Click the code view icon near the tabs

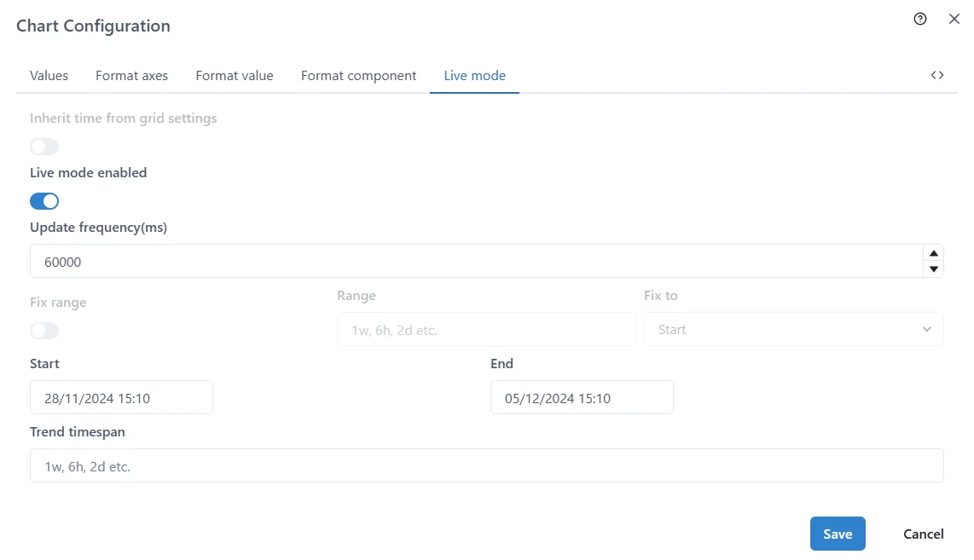tap(937, 75)
